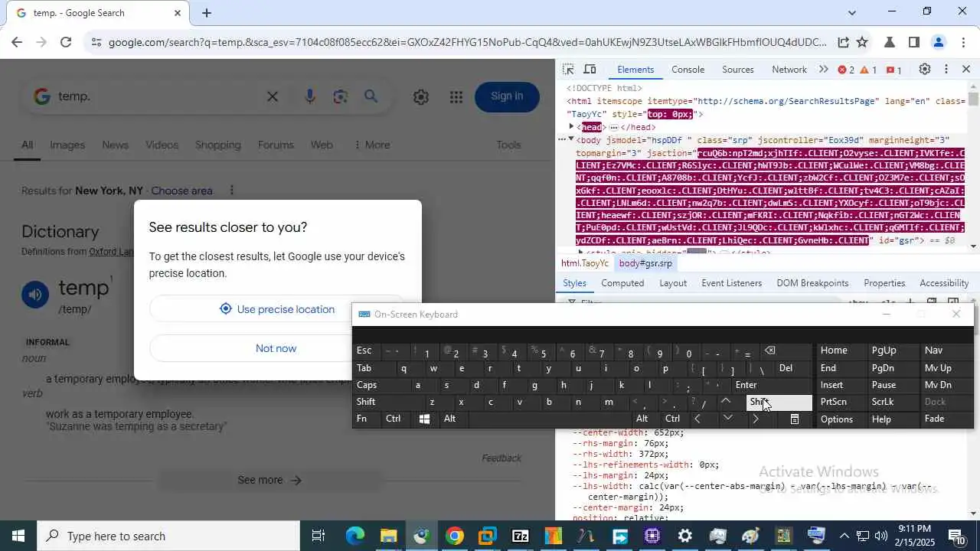The width and height of the screenshot is (980, 551).
Task: Share this page icon in address bar
Action: (x=843, y=42)
